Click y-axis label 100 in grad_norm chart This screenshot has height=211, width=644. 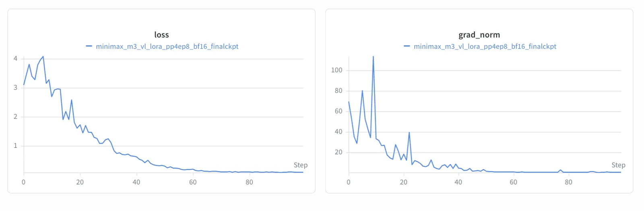[x=336, y=70]
